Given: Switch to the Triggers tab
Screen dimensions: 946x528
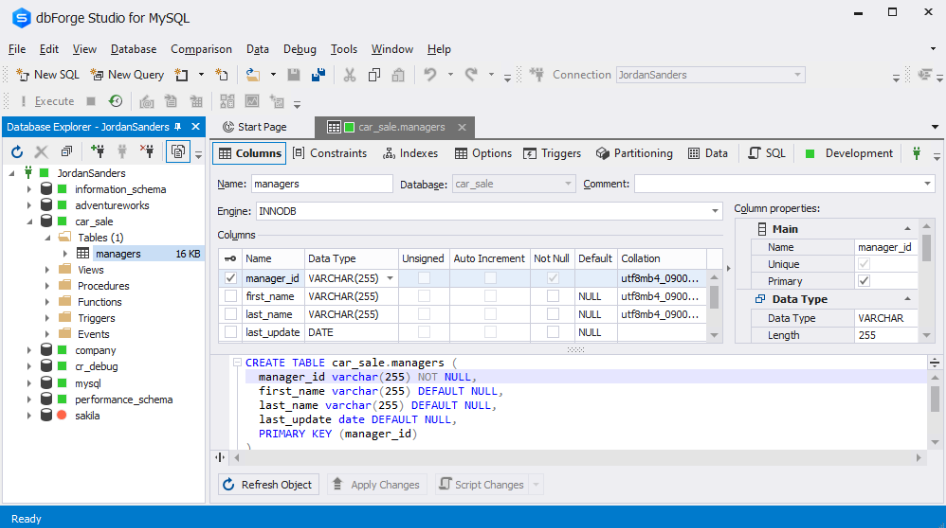Looking at the screenshot, I should click(552, 153).
